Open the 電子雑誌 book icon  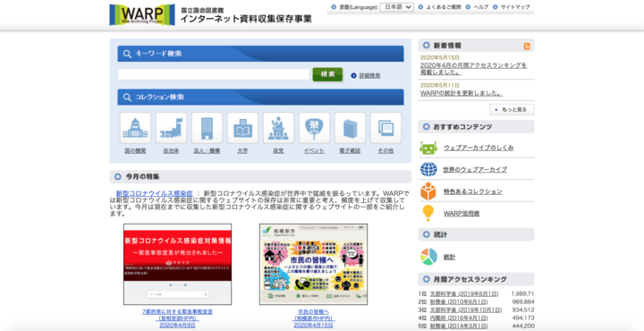[x=350, y=128]
